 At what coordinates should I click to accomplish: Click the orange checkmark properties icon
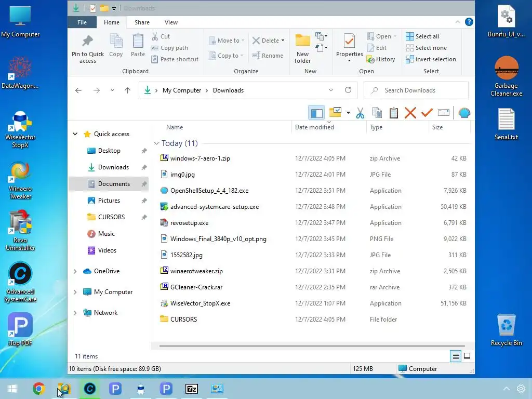click(x=427, y=113)
